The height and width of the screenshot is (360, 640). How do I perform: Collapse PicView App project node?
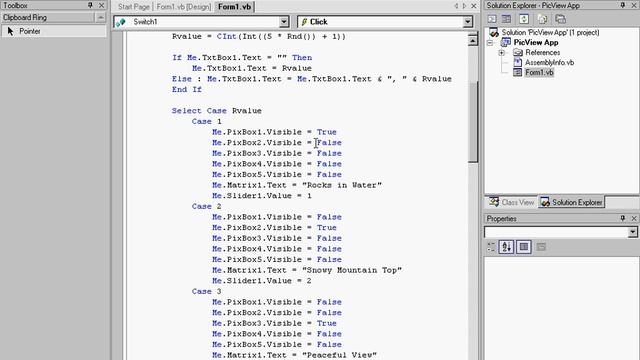pyautogui.click(x=490, y=42)
